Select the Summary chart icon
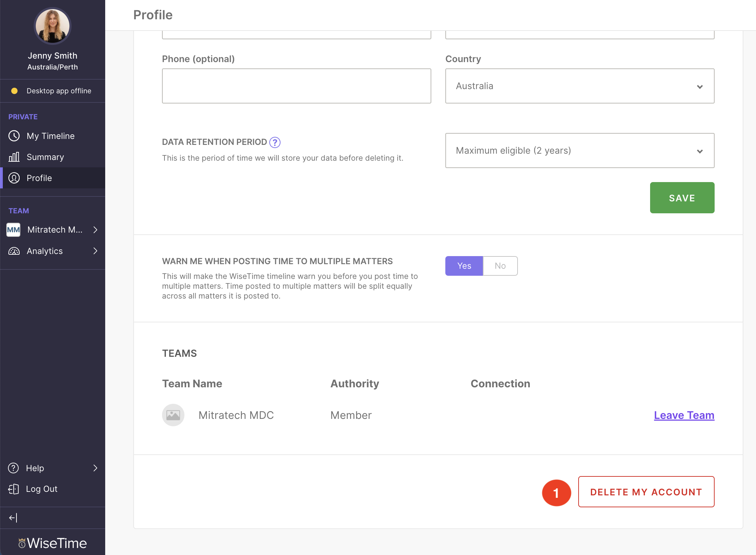 [x=14, y=157]
